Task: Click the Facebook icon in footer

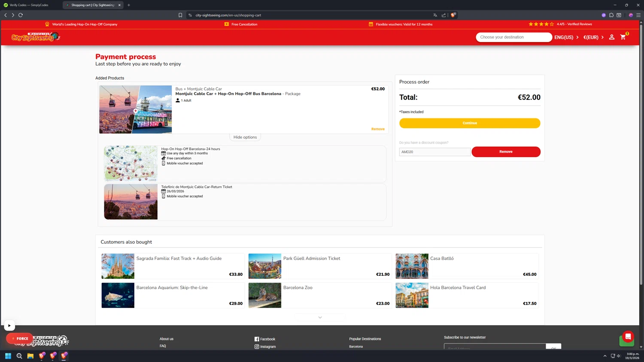Action: tap(257, 339)
